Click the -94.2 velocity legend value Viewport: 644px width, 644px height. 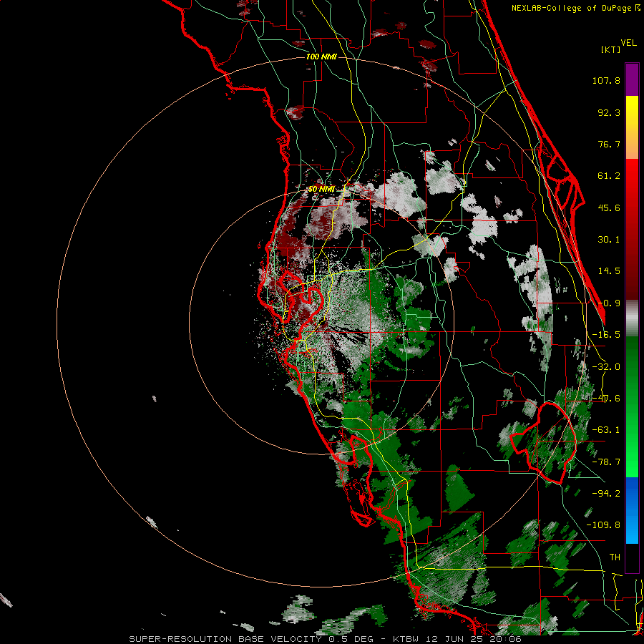tap(606, 494)
